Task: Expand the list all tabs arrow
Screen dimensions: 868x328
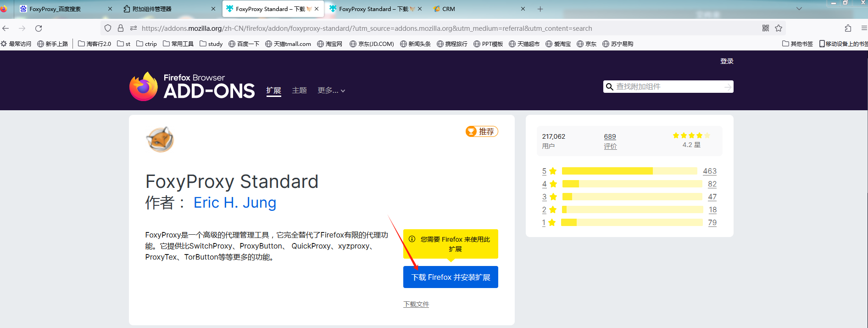Action: point(799,9)
